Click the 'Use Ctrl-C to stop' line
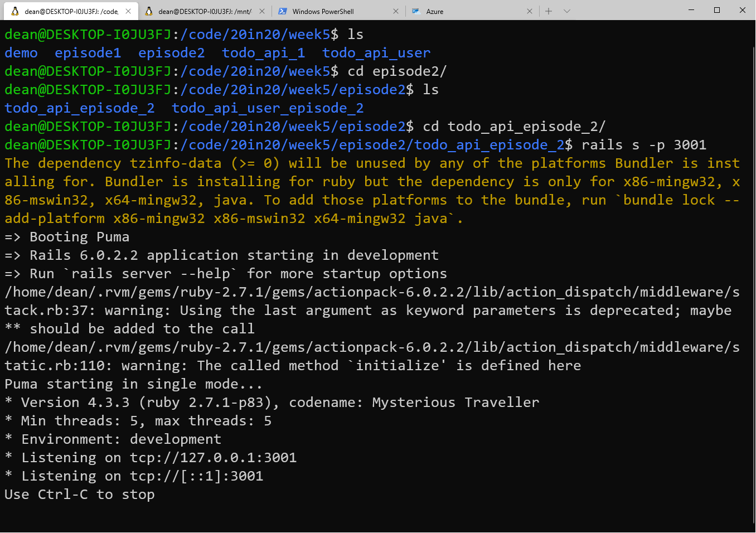The width and height of the screenshot is (756, 533). [x=80, y=495]
